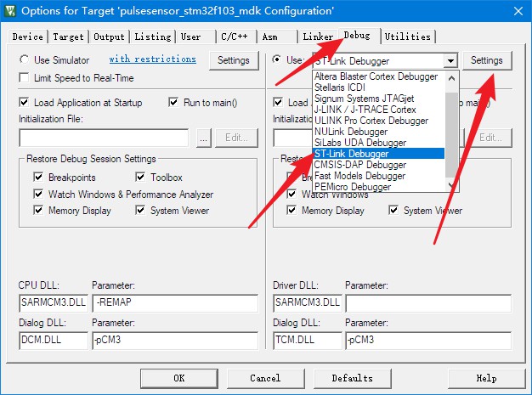
Task: Open the Listing tab
Action: click(x=153, y=37)
